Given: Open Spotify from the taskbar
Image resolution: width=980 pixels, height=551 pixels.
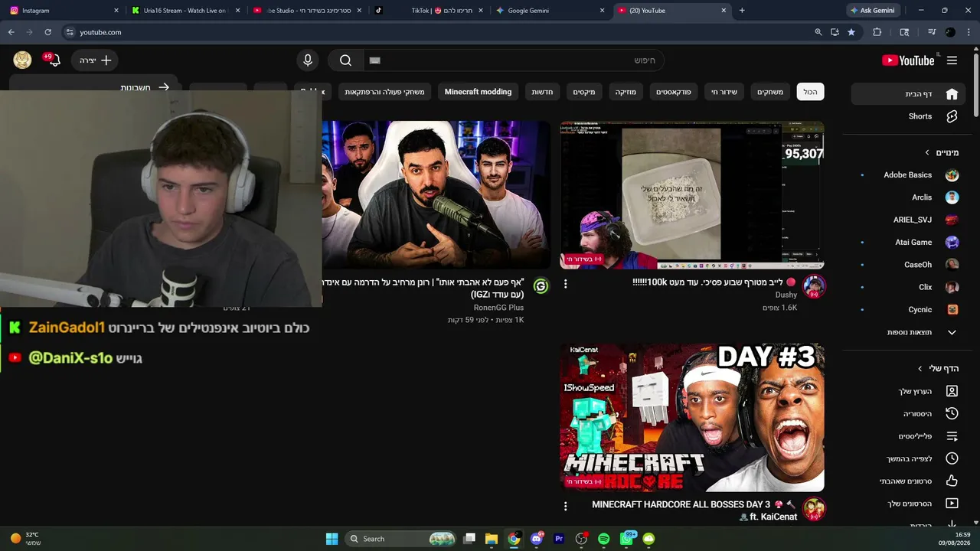Looking at the screenshot, I should point(603,539).
